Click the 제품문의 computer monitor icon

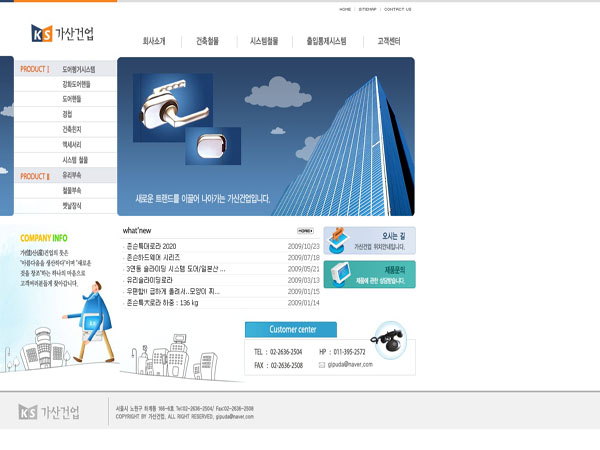(x=338, y=274)
